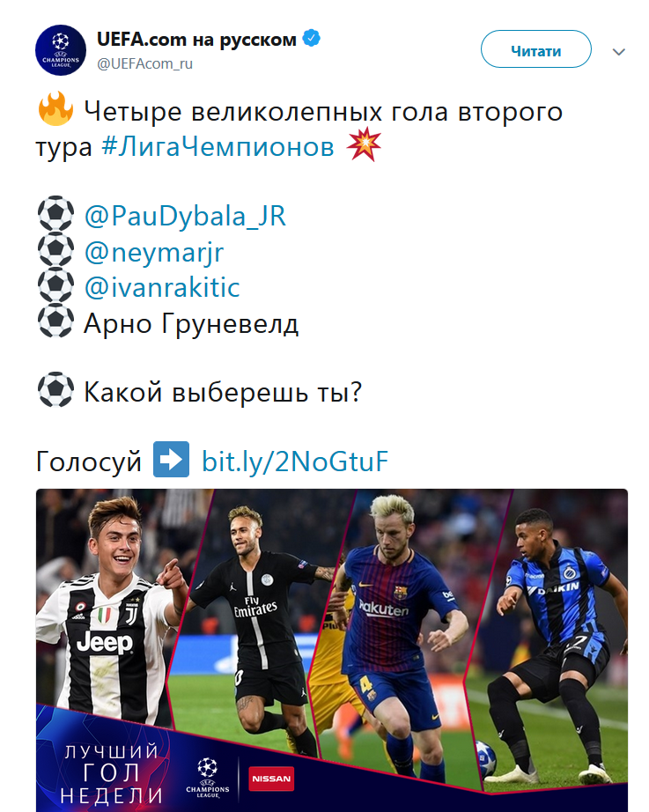Open the #ЛигаЧемпионов hashtag

pyautogui.click(x=218, y=146)
